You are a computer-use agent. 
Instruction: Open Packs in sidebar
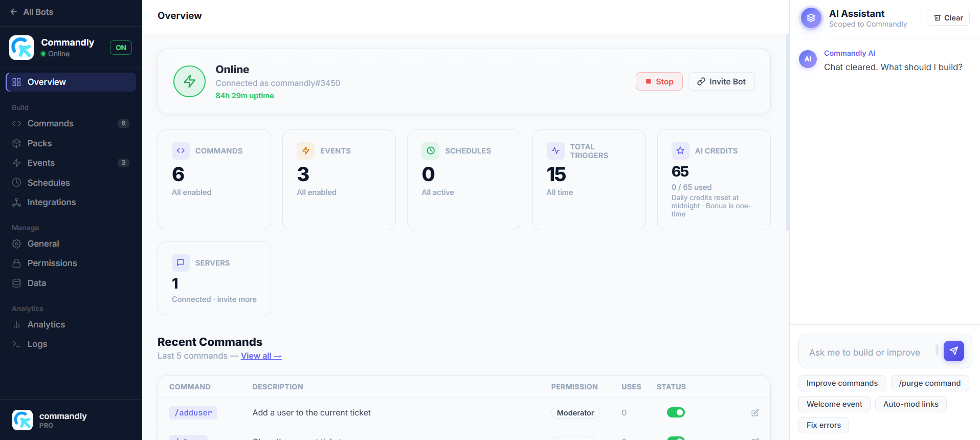(71, 143)
